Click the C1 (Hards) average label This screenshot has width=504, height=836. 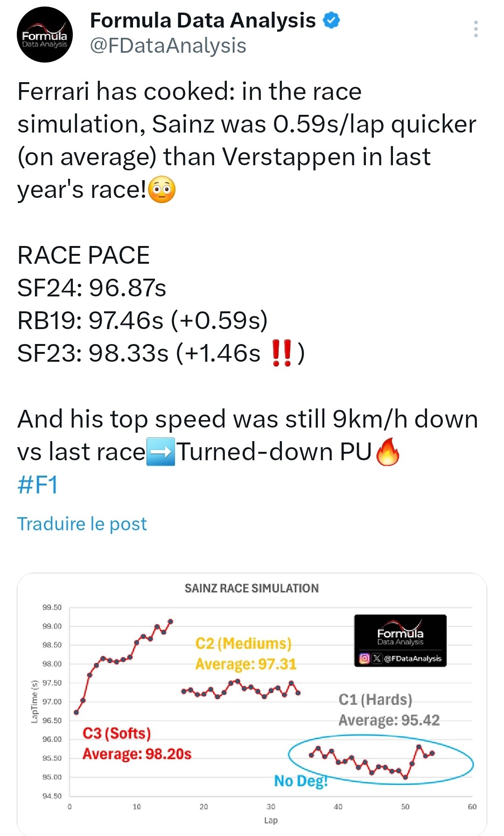[x=389, y=710]
